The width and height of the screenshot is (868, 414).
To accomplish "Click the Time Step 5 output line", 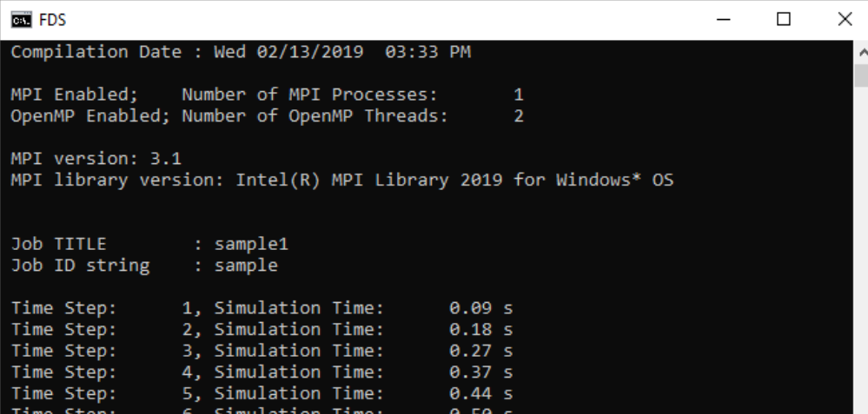I will click(x=262, y=393).
